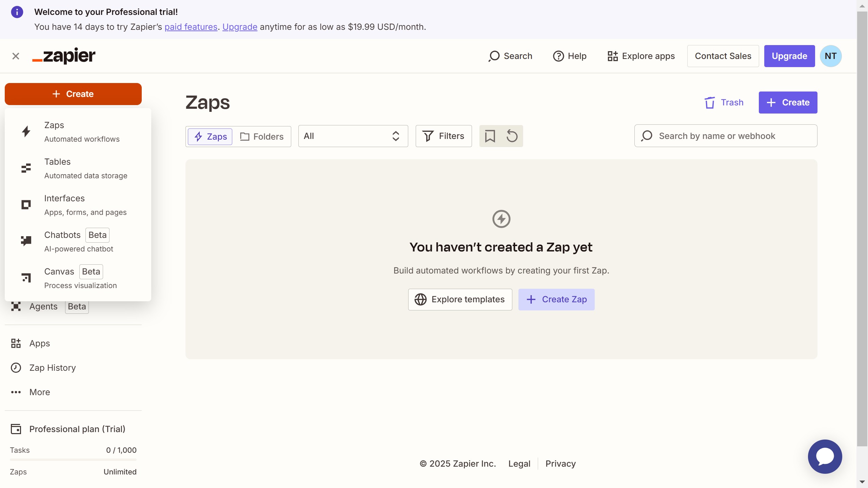Switch to the Zaps tab
Image resolution: width=868 pixels, height=488 pixels.
pos(210,137)
